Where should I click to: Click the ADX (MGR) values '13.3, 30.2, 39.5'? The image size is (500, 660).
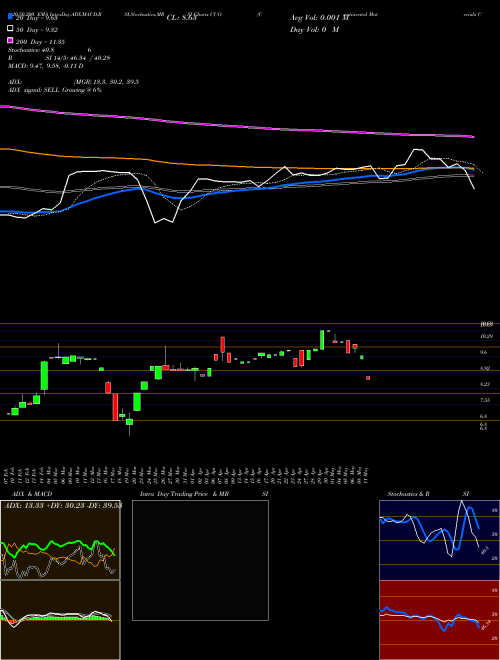(x=117, y=82)
